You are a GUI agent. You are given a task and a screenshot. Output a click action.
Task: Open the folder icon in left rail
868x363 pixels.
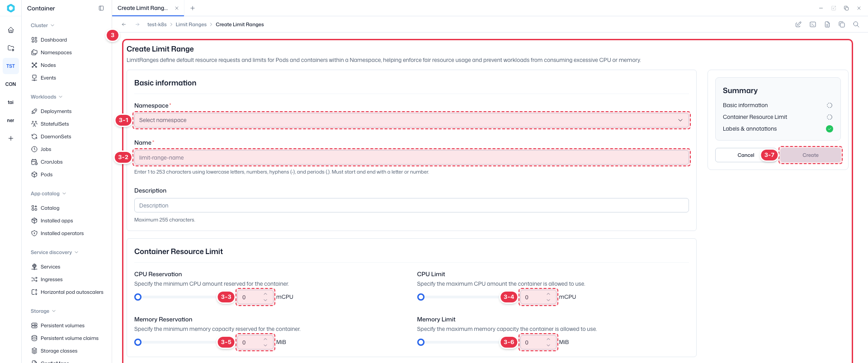(11, 48)
